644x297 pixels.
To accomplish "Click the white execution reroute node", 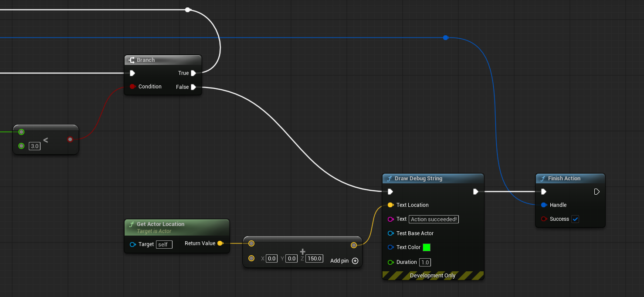I will point(188,10).
